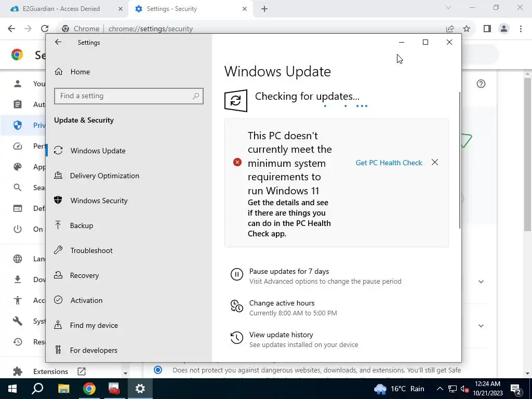Click the red error icon in notice
The width and height of the screenshot is (532, 399).
point(237,162)
